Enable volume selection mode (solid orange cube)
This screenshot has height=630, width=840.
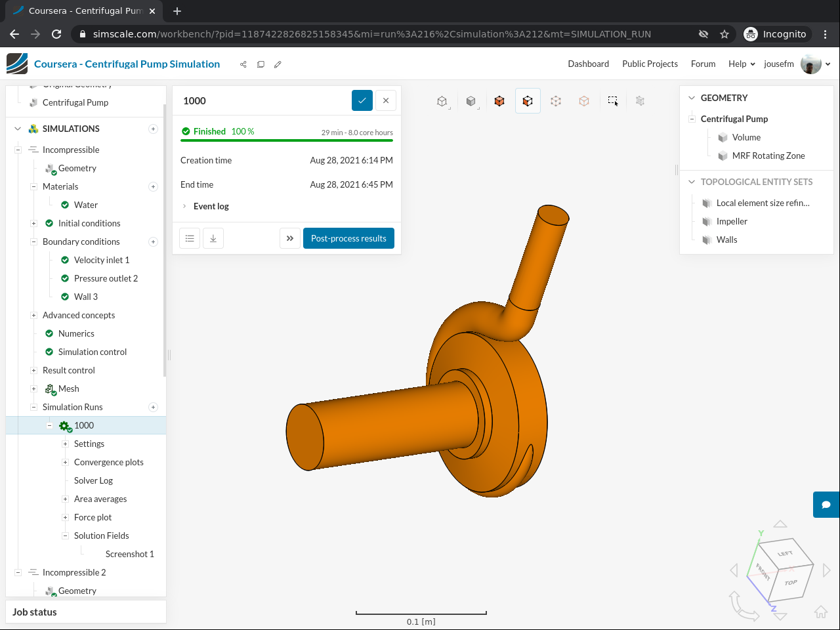[x=499, y=101]
